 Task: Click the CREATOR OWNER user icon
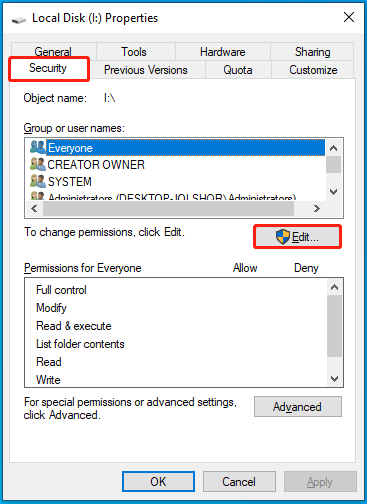coord(37,164)
